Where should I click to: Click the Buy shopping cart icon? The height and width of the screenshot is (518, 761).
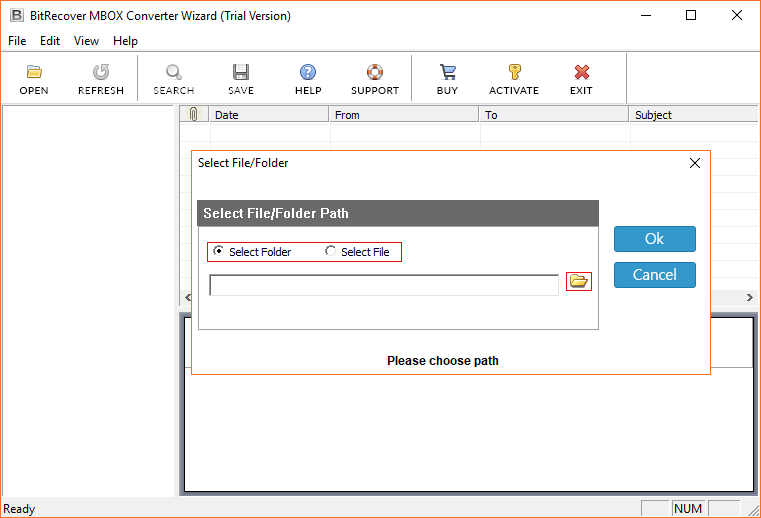[x=447, y=72]
